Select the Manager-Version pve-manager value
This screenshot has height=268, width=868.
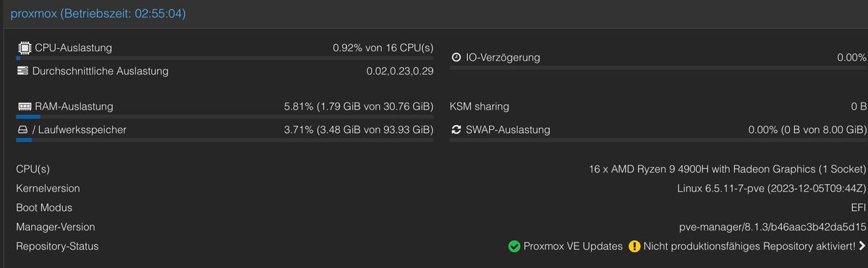point(773,227)
